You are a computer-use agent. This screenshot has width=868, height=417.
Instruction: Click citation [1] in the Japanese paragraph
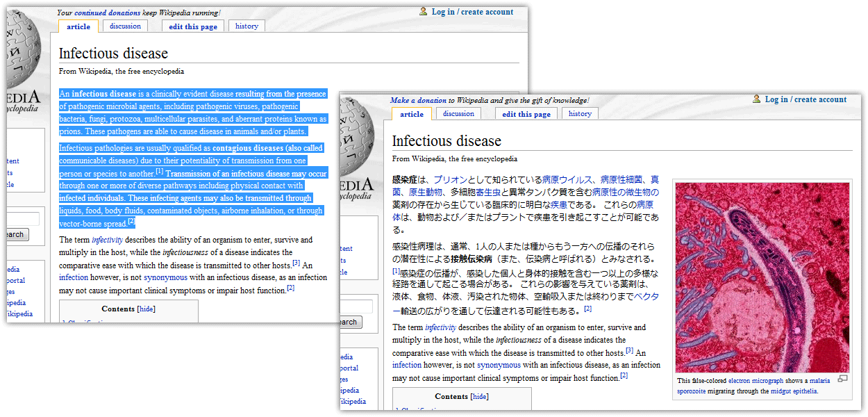tap(397, 271)
